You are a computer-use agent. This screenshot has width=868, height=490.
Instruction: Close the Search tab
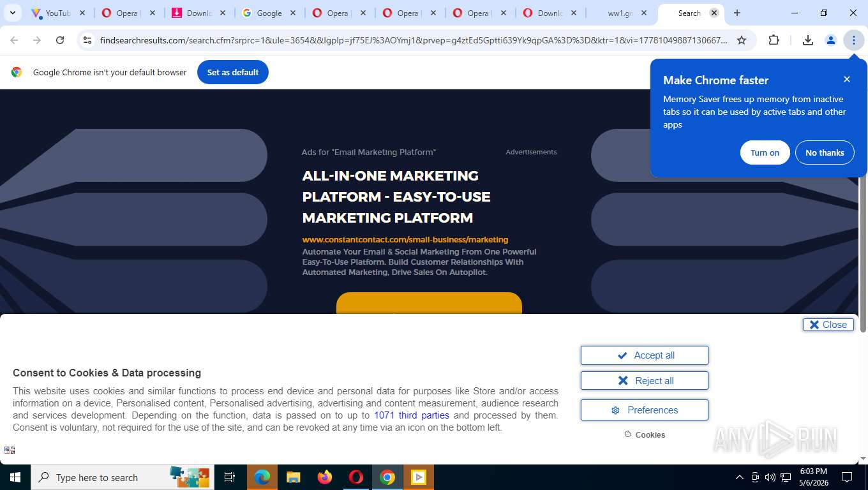click(x=714, y=13)
